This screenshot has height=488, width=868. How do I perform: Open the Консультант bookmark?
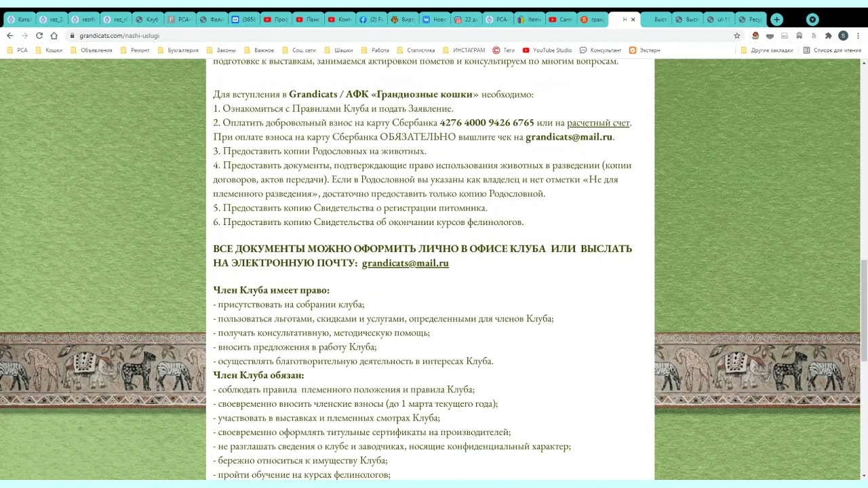click(600, 50)
